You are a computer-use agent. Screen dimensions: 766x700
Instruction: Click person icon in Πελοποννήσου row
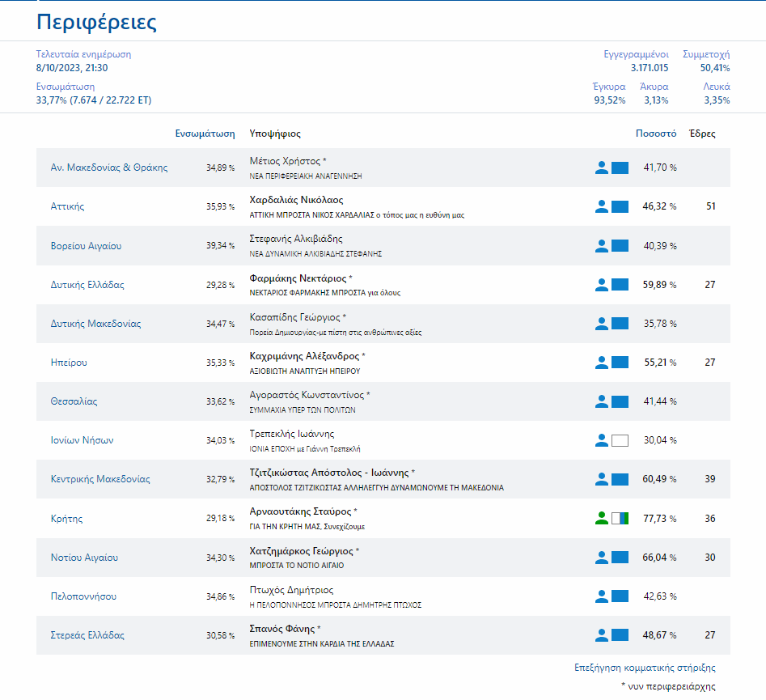pos(601,596)
